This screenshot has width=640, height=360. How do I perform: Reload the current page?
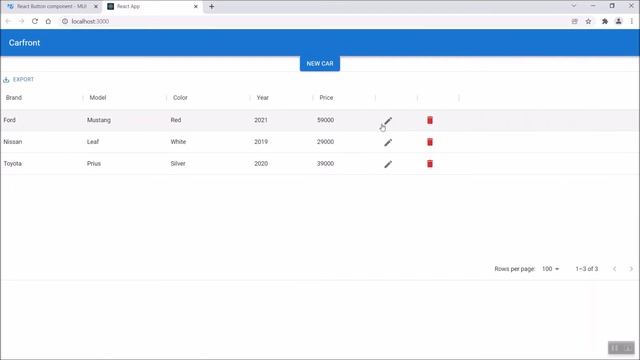tap(35, 21)
